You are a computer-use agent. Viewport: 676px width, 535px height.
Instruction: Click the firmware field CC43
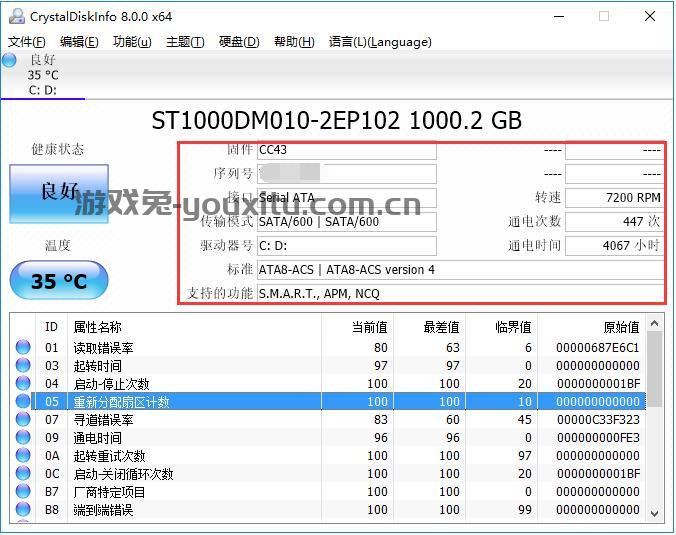347,150
